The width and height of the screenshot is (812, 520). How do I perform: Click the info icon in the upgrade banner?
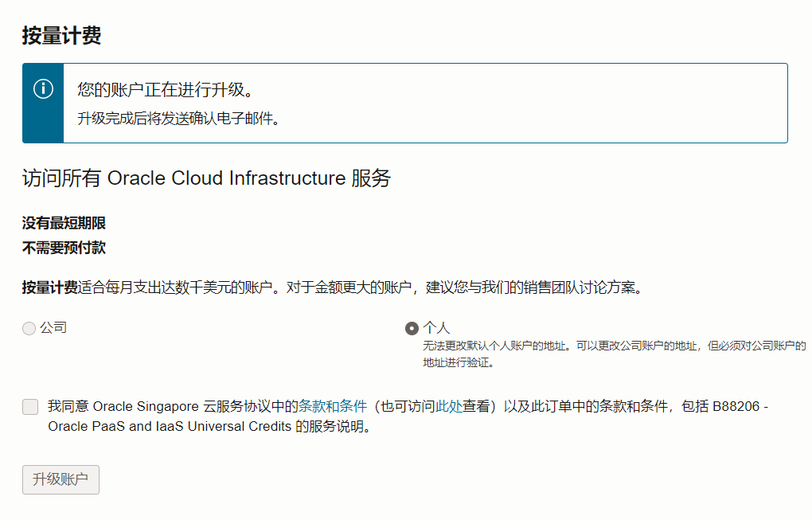click(x=43, y=89)
